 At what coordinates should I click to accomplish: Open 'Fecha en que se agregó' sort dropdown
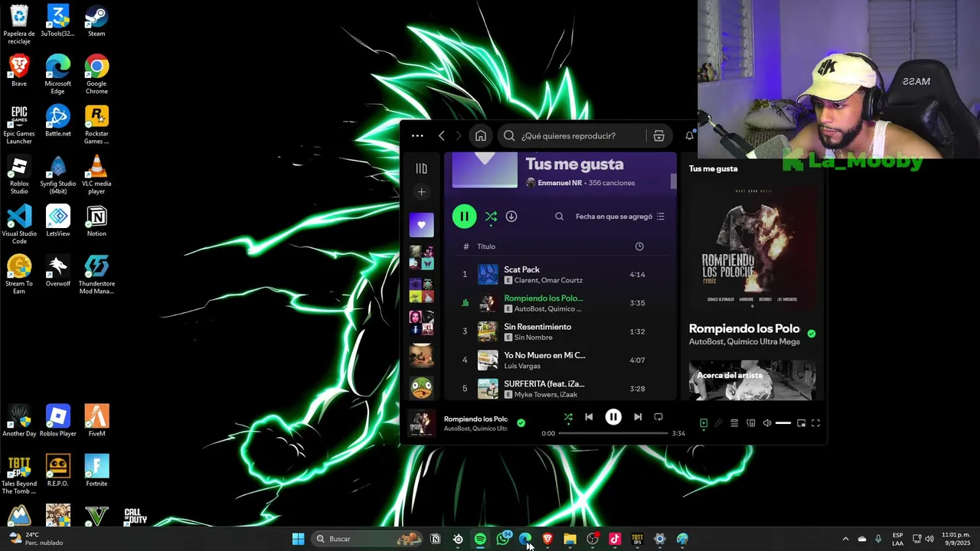(x=620, y=217)
